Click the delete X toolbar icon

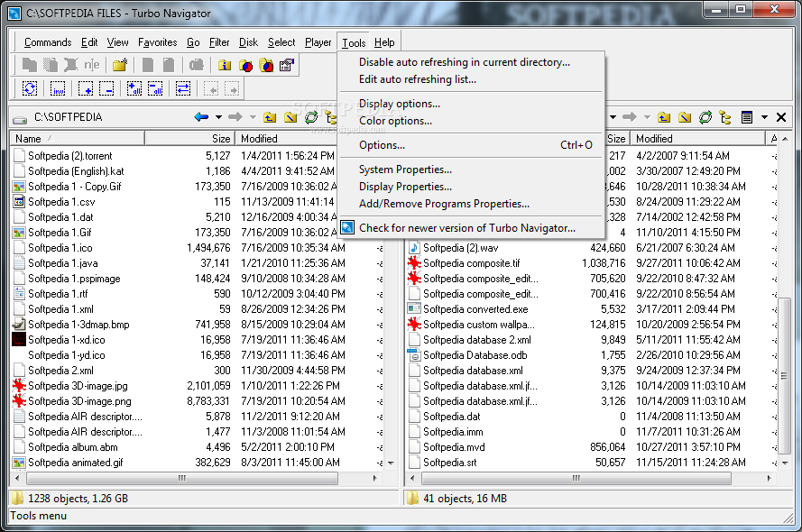(x=70, y=65)
